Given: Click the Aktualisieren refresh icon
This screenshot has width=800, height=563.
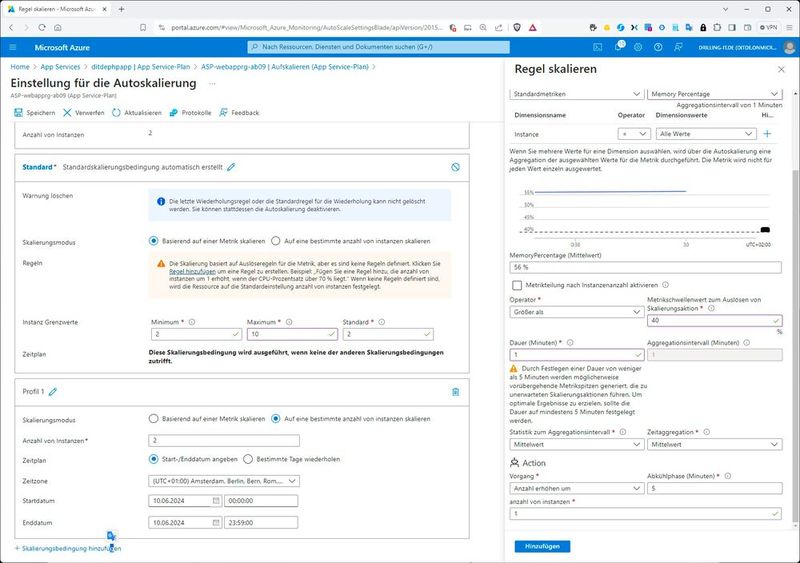Looking at the screenshot, I should click(x=117, y=113).
